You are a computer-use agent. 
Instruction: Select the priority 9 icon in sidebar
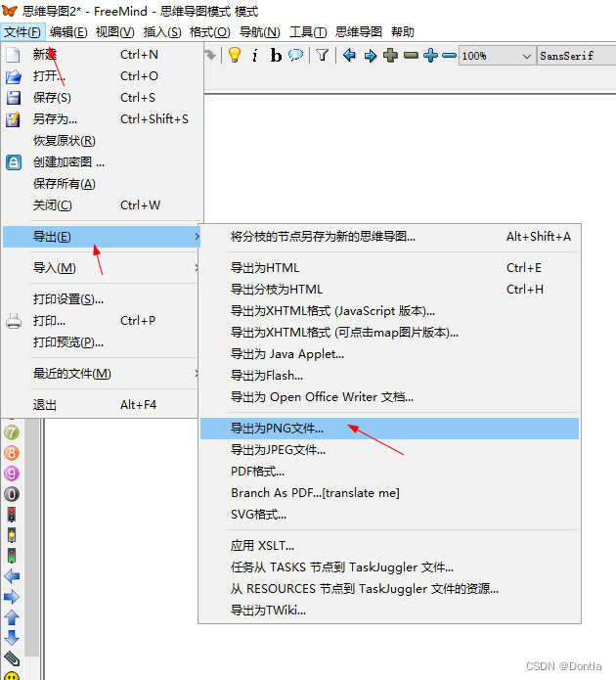click(12, 474)
